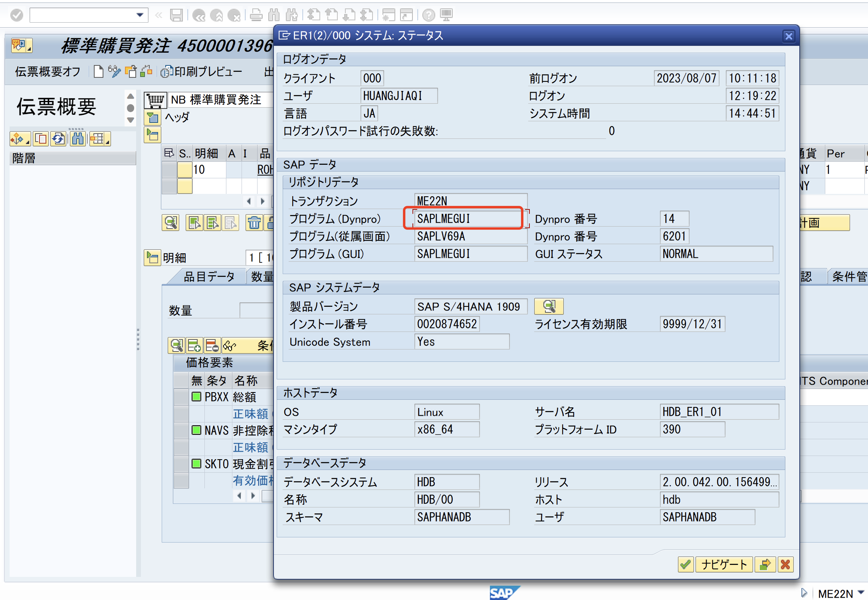This screenshot has width=868, height=600.
Task: Click the print icon in top toolbar
Action: (x=256, y=15)
